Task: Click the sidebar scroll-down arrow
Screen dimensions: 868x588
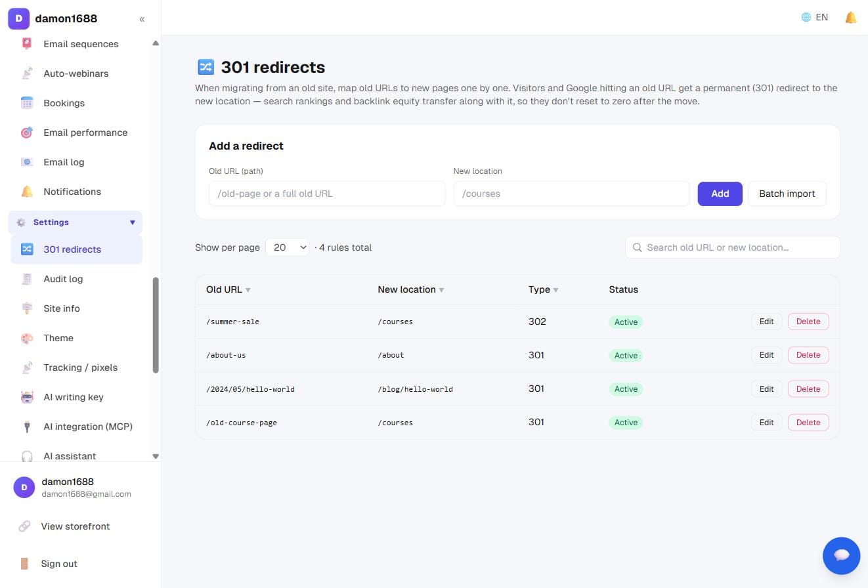Action: pos(156,456)
